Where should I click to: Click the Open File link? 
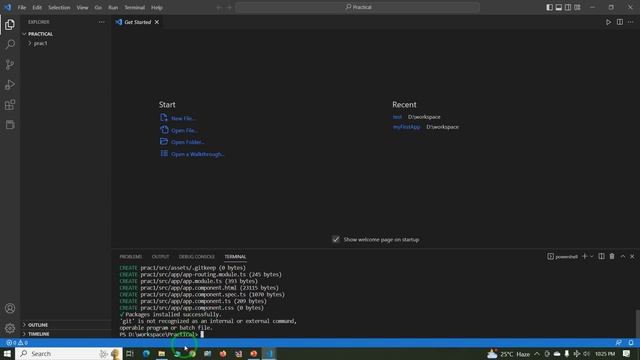tap(184, 130)
